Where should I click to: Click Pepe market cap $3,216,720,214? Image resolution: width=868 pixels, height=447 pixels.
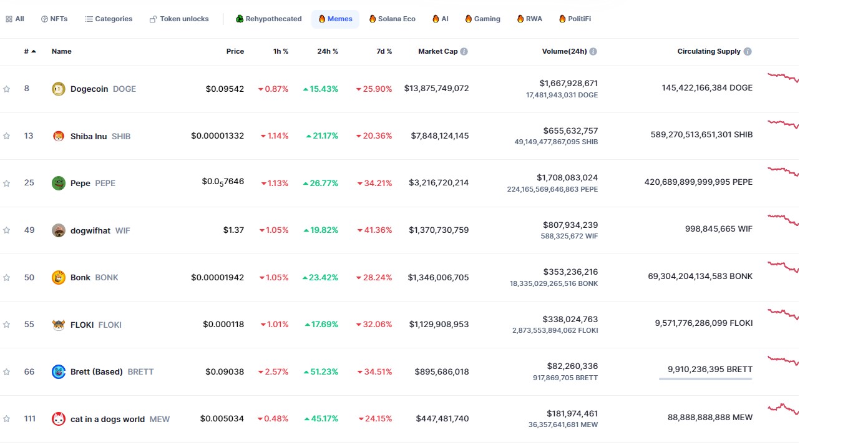(x=439, y=183)
